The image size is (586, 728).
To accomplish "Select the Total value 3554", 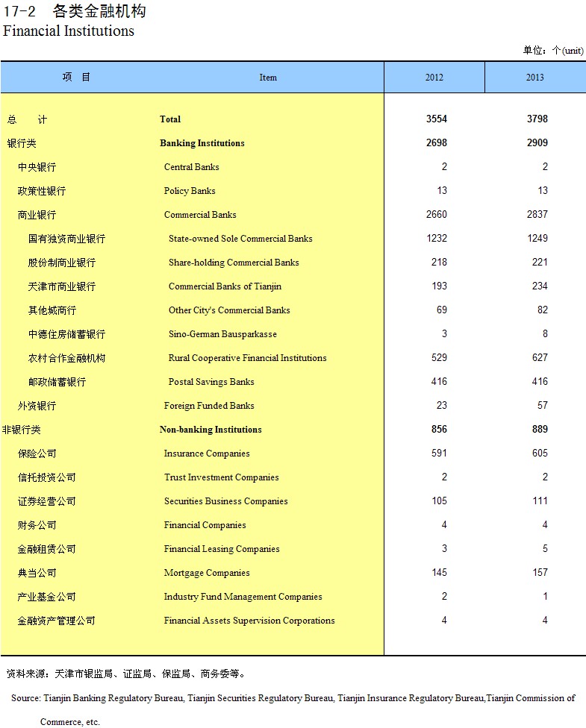I will (436, 119).
